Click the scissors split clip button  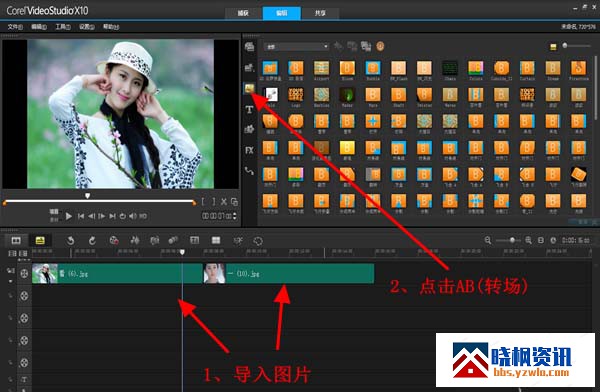[224, 202]
